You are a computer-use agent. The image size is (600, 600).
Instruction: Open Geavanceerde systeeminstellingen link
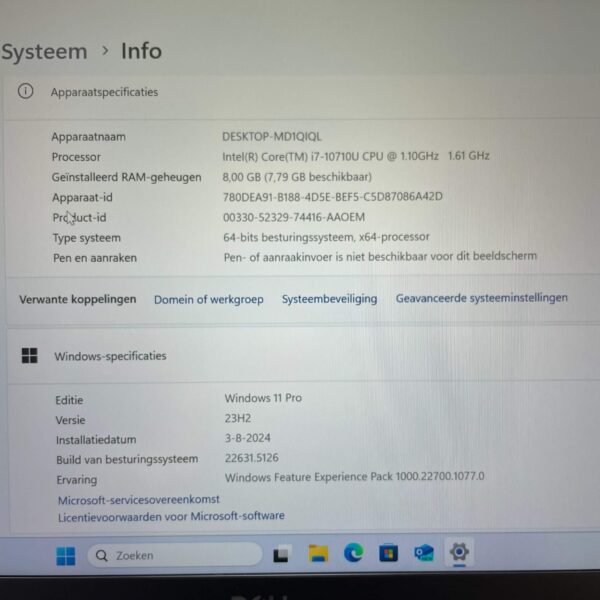(x=481, y=298)
